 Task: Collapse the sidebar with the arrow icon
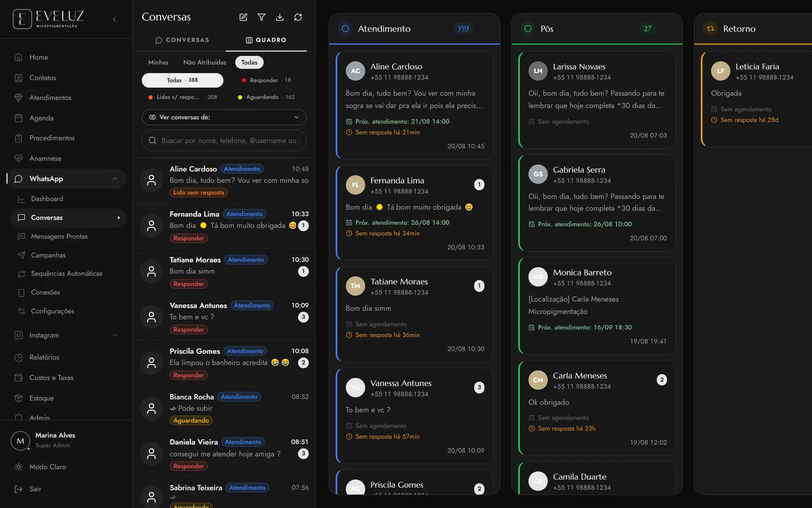pos(115,19)
